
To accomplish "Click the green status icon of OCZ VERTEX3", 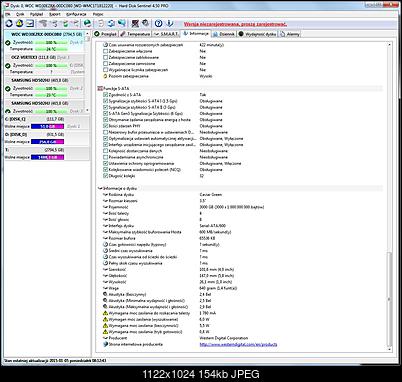I will tap(8, 66).
